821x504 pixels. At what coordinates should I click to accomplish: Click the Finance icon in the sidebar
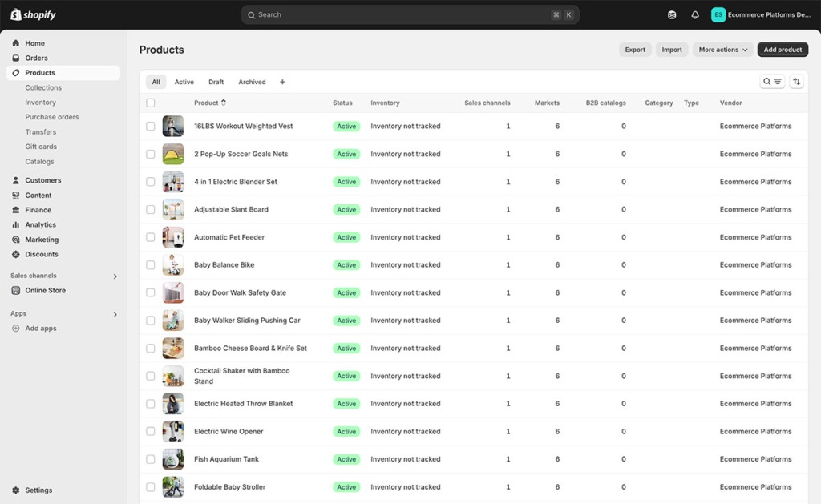click(x=18, y=210)
